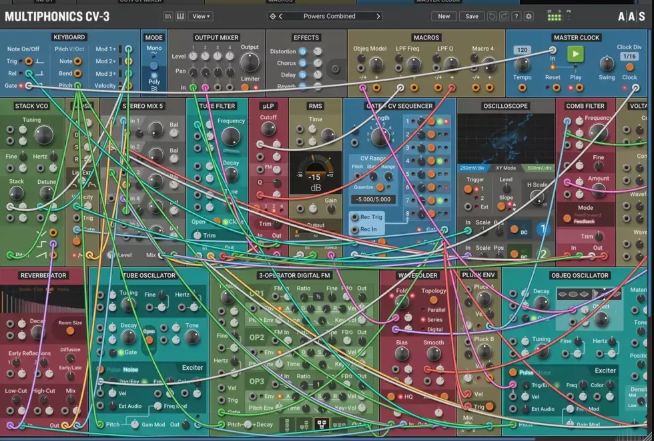The height and width of the screenshot is (441, 654).
Task: Toggle the Delay effect switch
Action: 302,75
